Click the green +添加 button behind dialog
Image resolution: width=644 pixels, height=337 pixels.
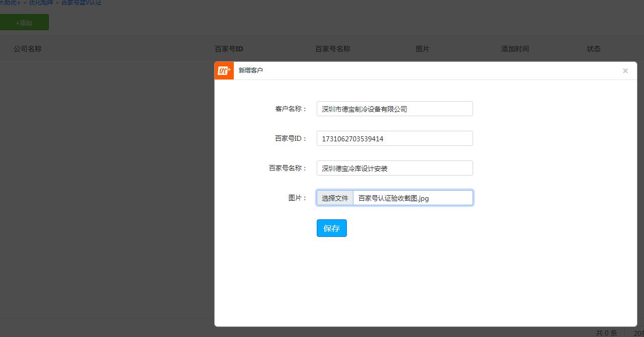[x=24, y=23]
